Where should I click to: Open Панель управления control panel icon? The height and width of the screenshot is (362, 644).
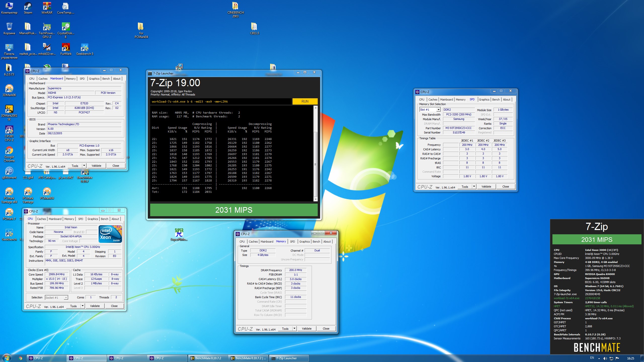(9, 51)
